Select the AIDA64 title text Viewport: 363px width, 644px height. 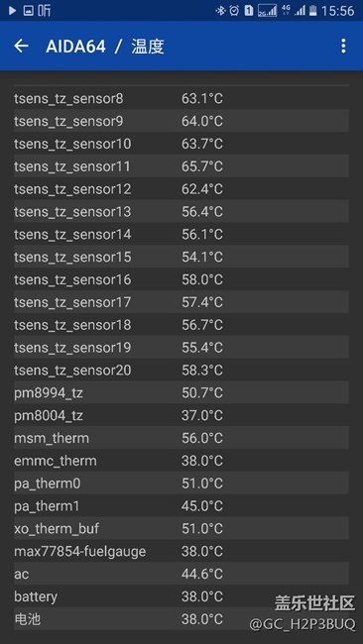[x=75, y=47]
